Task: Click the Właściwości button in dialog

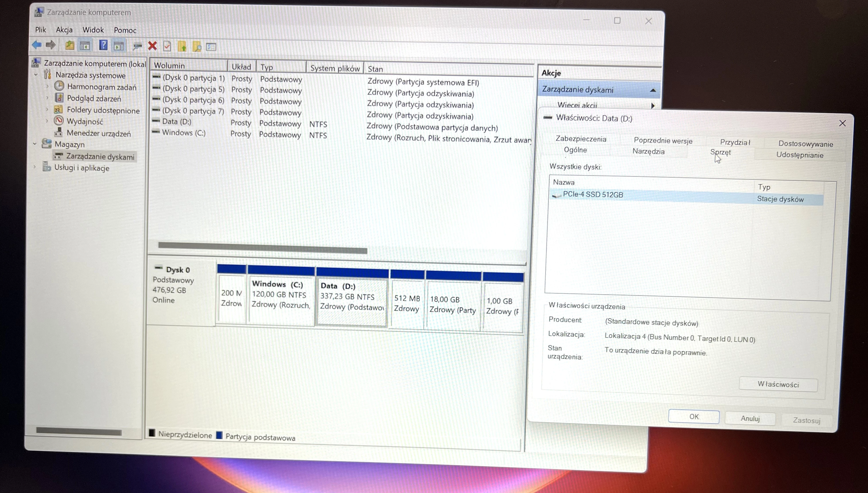Action: [x=778, y=384]
